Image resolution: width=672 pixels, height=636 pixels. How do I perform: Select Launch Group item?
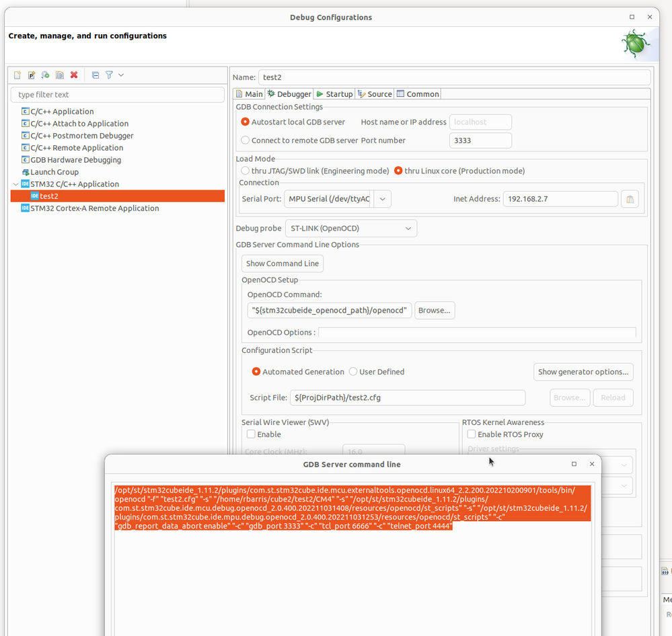click(x=54, y=171)
